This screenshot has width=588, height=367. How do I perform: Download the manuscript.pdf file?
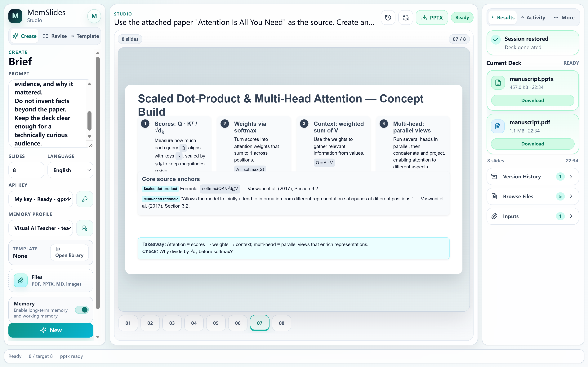tap(533, 144)
